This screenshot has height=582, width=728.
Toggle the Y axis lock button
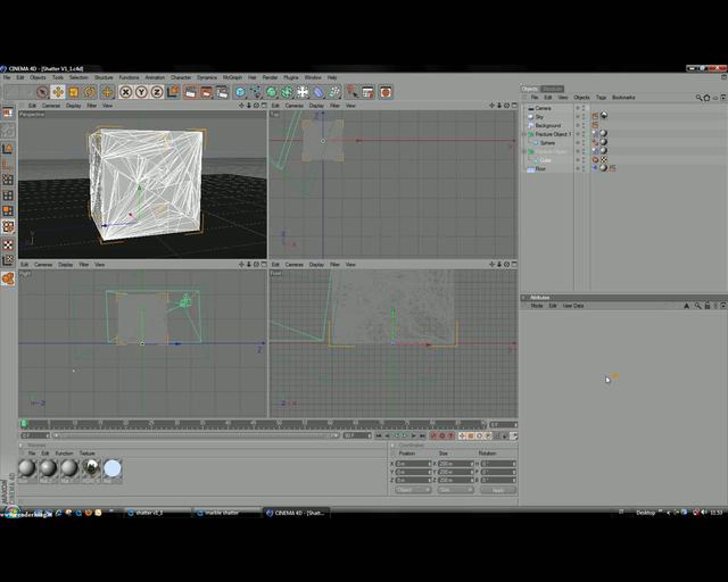point(141,92)
